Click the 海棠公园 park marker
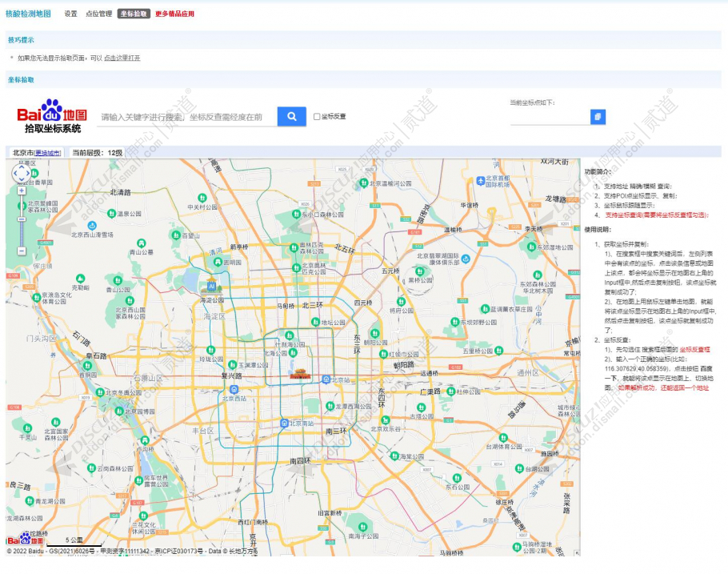Image resolution: width=728 pixels, height=574 pixels. point(394,456)
